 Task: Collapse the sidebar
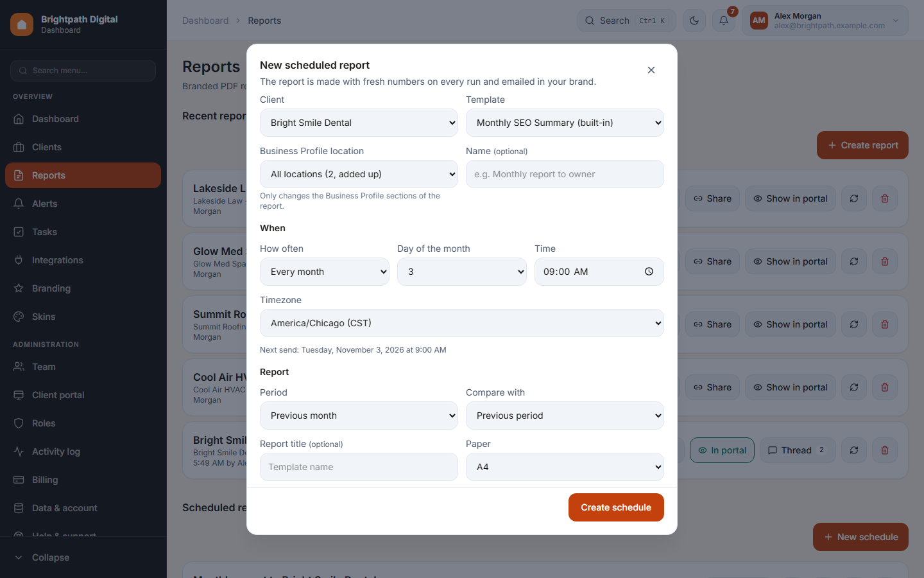point(83,557)
